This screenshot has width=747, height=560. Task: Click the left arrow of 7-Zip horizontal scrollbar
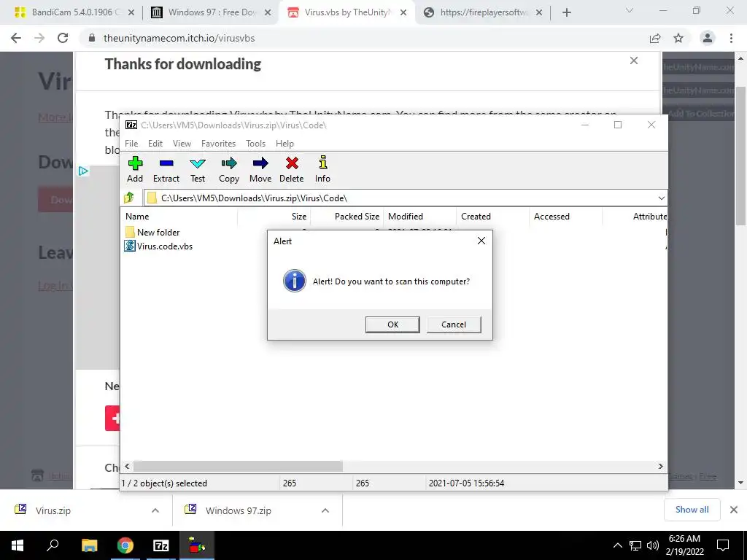point(127,466)
